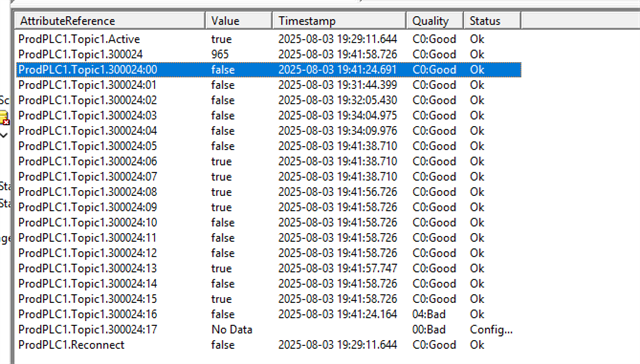Image resolution: width=640 pixels, height=364 pixels.
Task: Sort by AttributeReference column header
Action: tap(110, 21)
